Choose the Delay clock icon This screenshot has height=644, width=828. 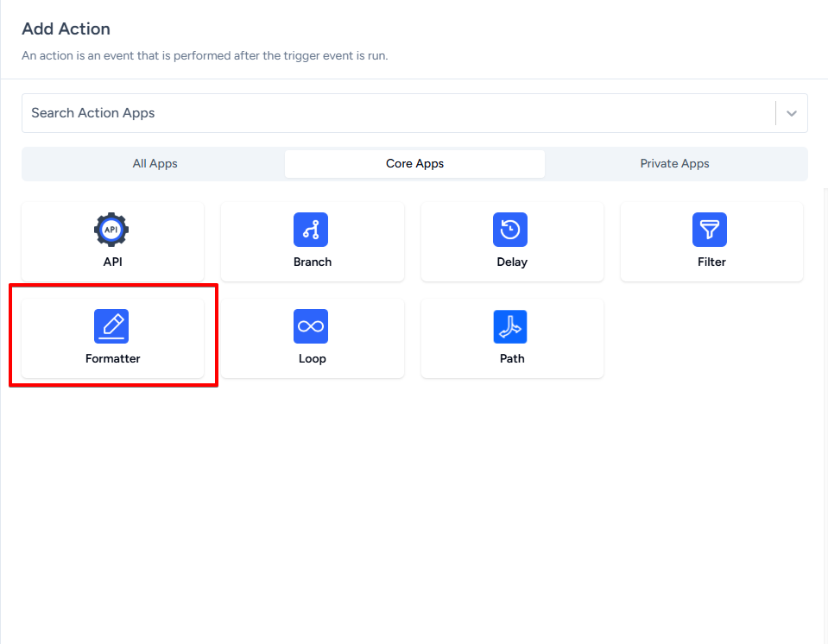(x=510, y=230)
